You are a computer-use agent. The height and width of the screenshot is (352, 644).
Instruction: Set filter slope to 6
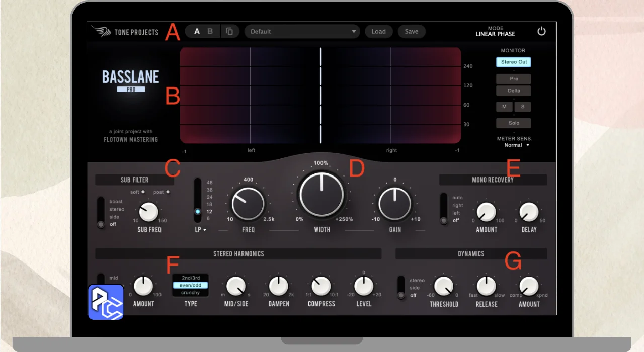pos(208,219)
